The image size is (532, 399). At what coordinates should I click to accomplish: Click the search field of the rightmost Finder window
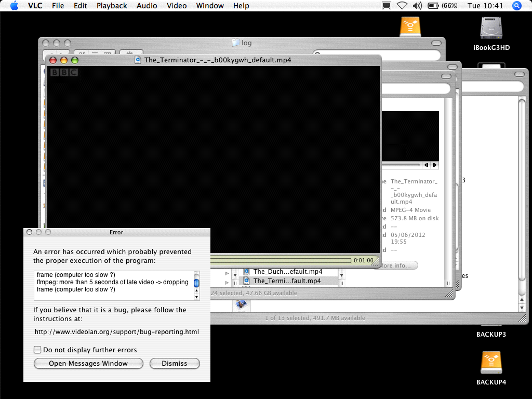click(x=493, y=86)
